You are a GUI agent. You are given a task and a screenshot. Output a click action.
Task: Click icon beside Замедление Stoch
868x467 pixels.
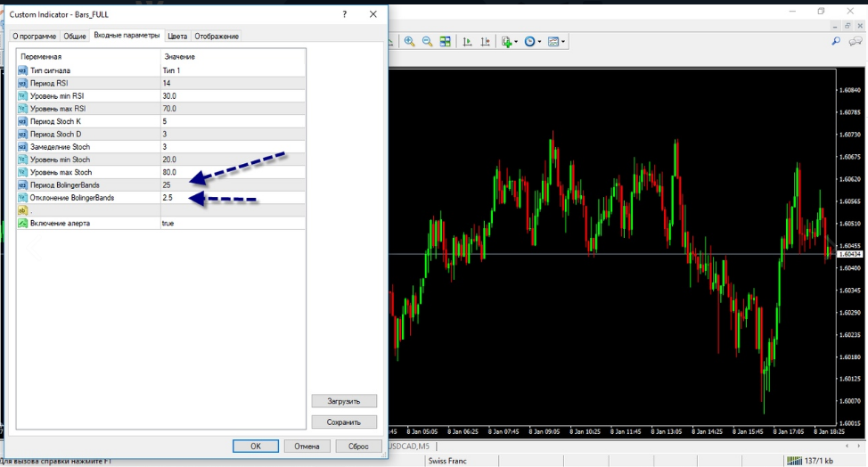click(22, 147)
